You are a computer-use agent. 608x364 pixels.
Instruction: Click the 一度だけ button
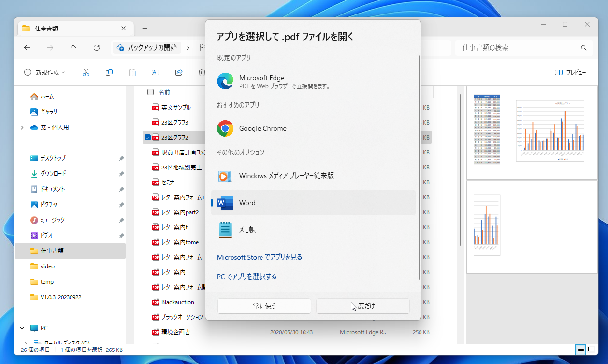(x=363, y=306)
